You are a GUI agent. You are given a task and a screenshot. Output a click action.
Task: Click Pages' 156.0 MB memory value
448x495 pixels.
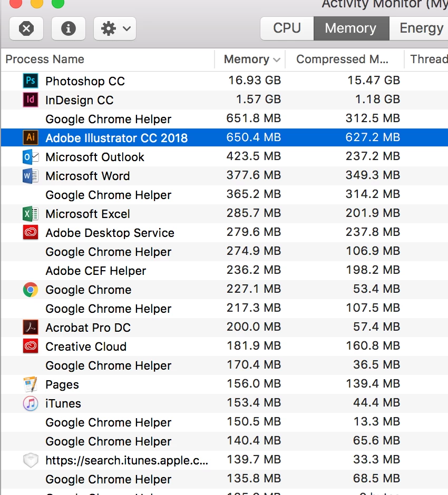(x=254, y=383)
